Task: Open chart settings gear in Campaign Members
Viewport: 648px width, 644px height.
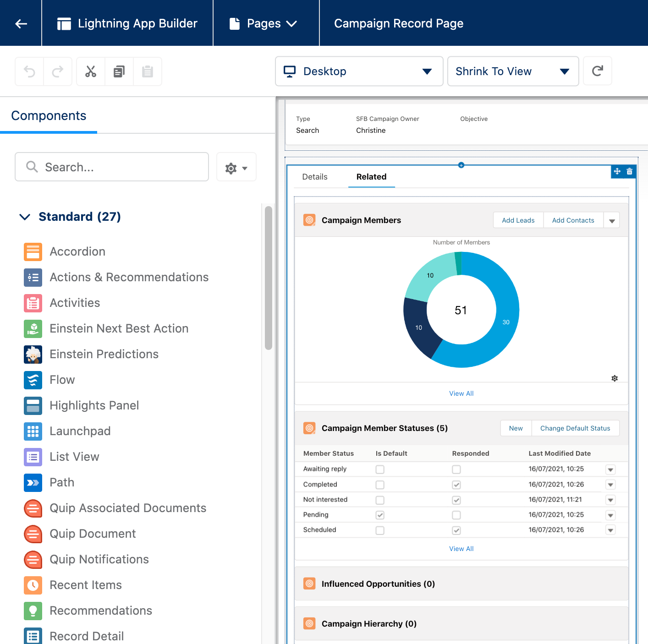Action: pyautogui.click(x=615, y=378)
